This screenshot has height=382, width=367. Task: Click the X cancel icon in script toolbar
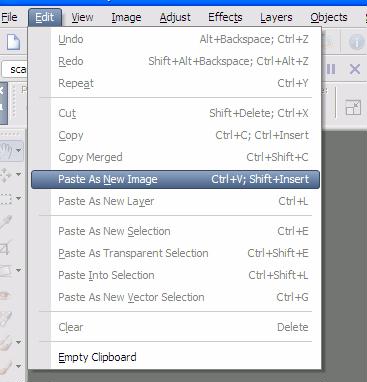pyautogui.click(x=355, y=69)
